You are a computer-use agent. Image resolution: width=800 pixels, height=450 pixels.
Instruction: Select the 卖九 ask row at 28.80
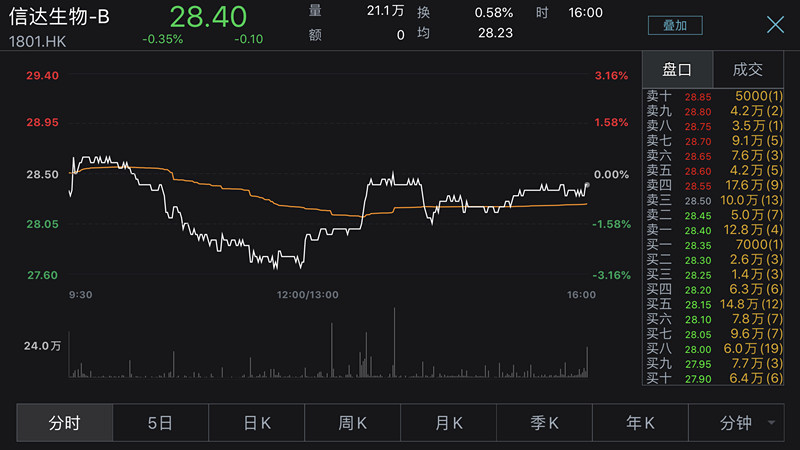pyautogui.click(x=714, y=111)
